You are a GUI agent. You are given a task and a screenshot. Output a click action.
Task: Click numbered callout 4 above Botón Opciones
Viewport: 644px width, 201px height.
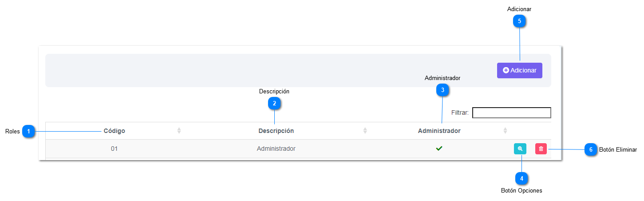[x=522, y=178]
